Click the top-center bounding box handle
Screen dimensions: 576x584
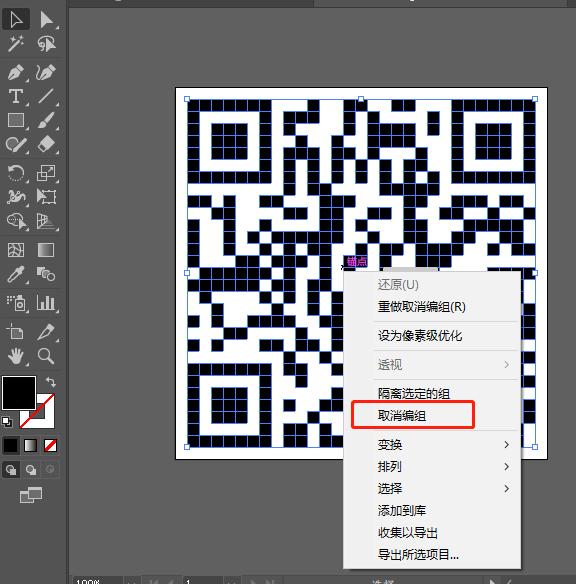click(x=361, y=99)
